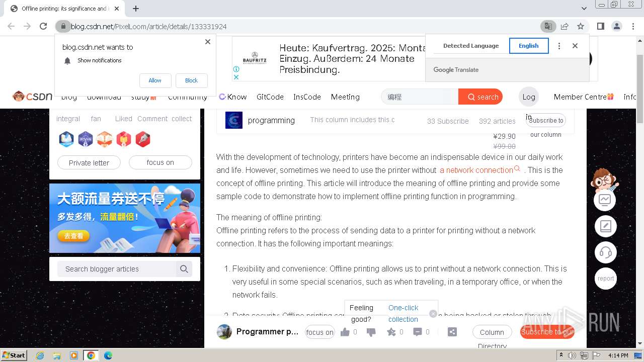Click the share icon in bottom bar
Screen dimensions: 644x362
[x=452, y=332]
